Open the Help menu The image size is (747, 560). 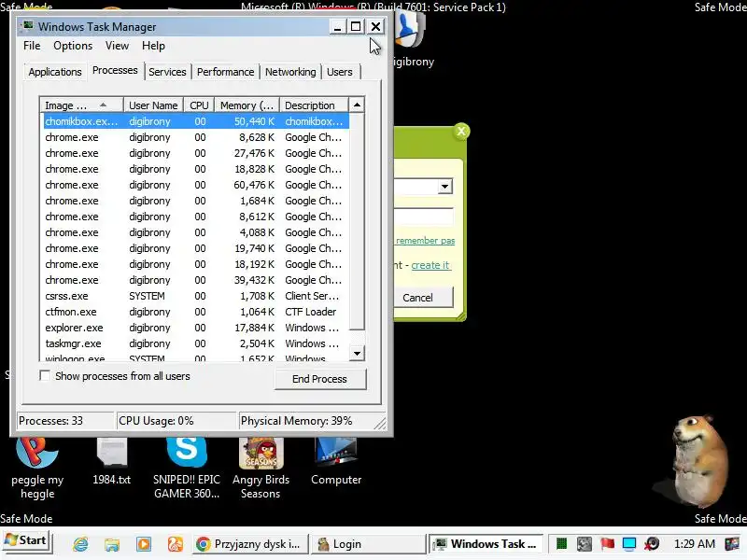(x=153, y=46)
